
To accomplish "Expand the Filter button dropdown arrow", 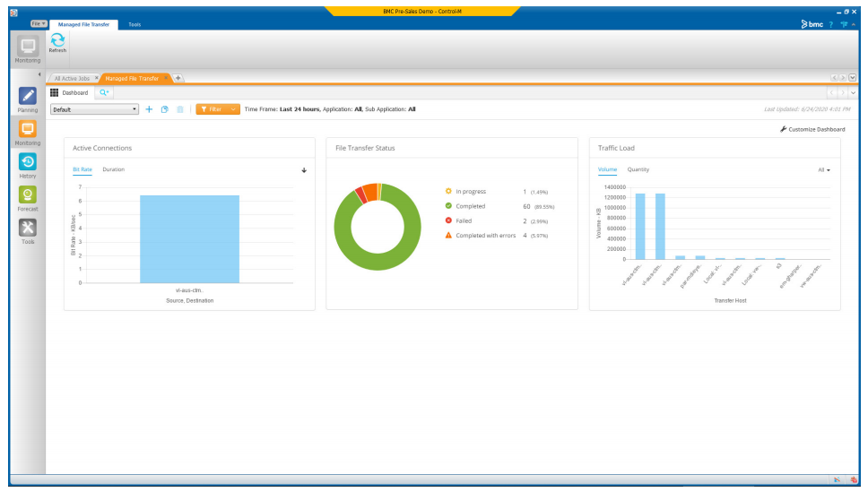I will point(234,109).
